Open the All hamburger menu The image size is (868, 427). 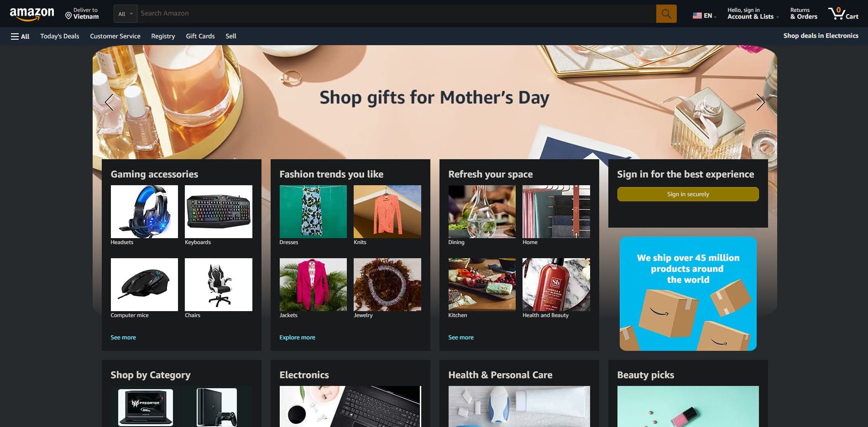point(20,36)
